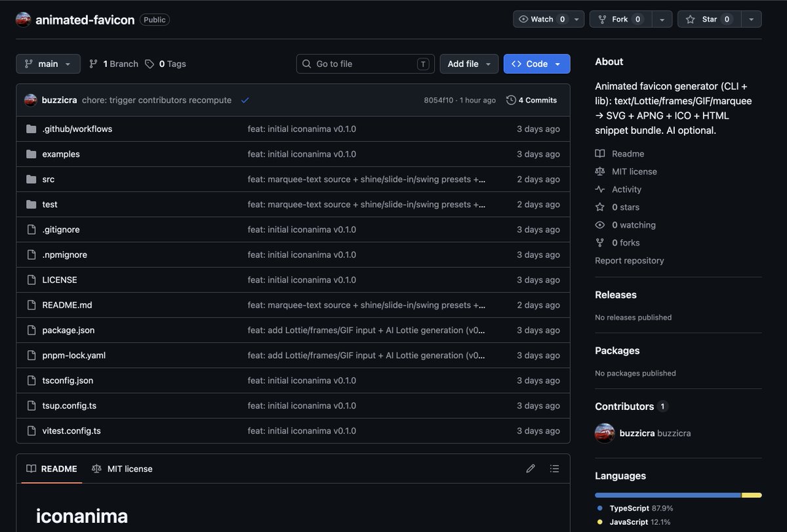Open the README.md file
This screenshot has height=532, width=787.
pos(68,305)
